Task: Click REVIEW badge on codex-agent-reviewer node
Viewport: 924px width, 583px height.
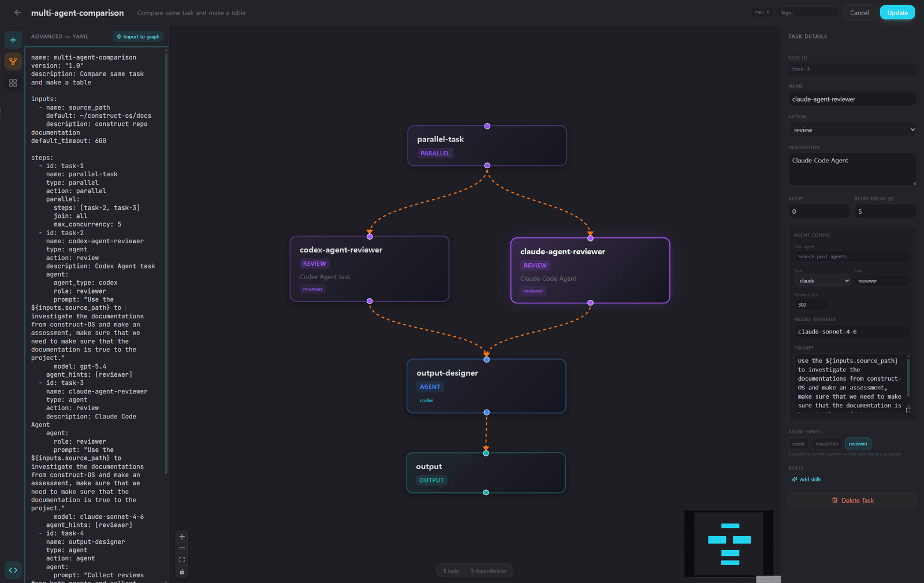Action: click(315, 263)
